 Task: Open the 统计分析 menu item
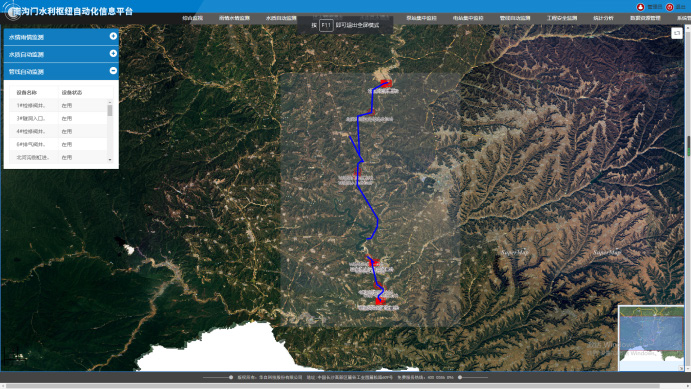(x=603, y=18)
